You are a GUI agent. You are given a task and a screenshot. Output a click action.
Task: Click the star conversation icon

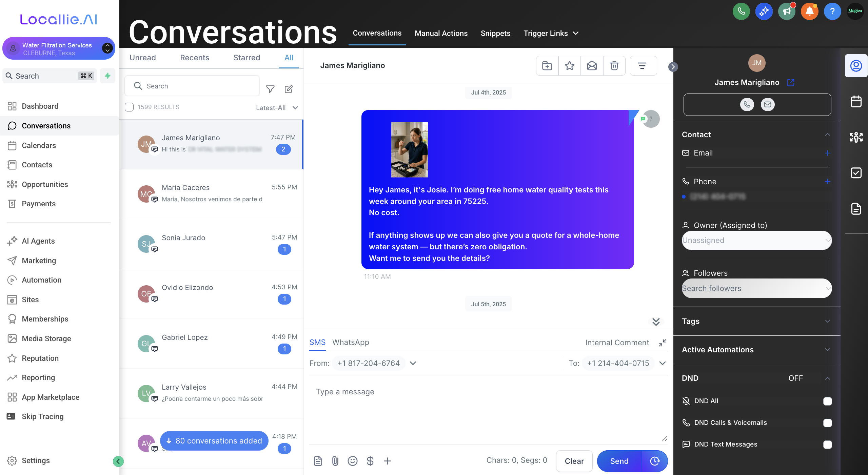[570, 66]
